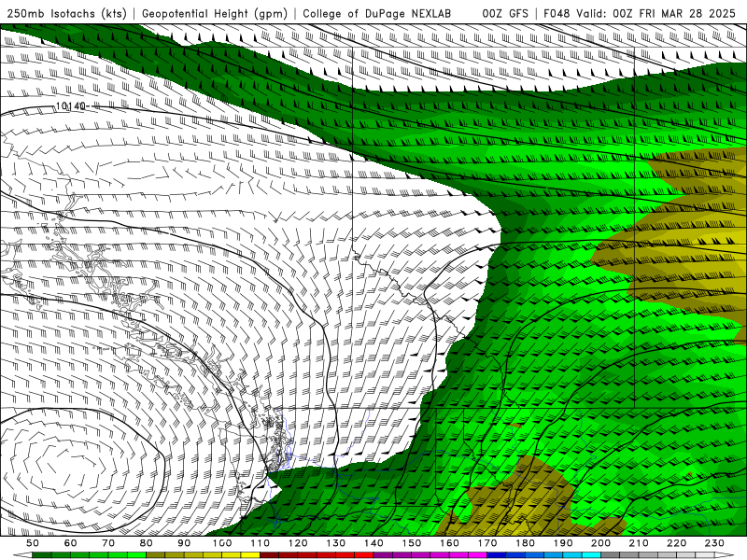The image size is (747, 560).
Task: Click the '80' value on the color scale
Action: [147, 543]
